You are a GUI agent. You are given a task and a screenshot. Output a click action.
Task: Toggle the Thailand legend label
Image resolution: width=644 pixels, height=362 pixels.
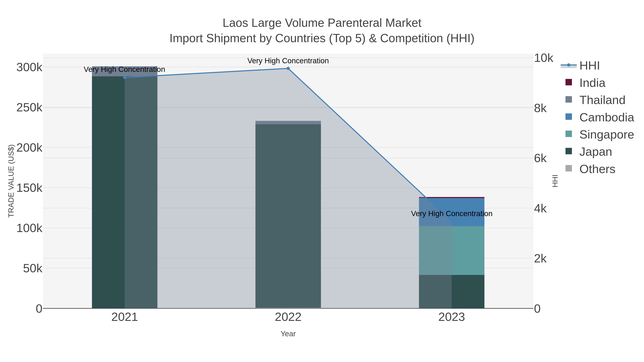pyautogui.click(x=602, y=100)
